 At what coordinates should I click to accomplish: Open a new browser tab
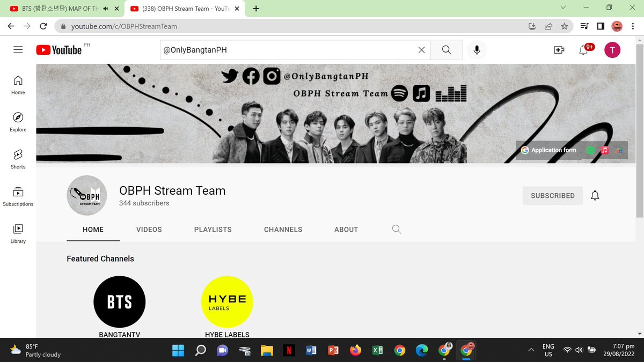point(256,9)
